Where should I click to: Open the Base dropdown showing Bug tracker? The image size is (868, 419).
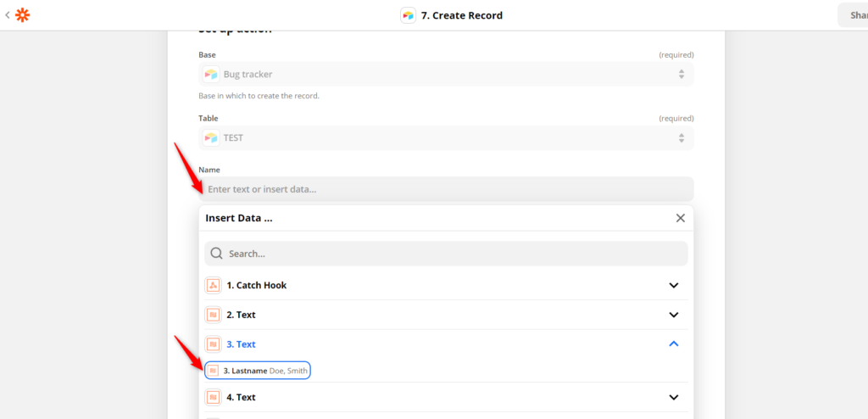click(x=446, y=75)
